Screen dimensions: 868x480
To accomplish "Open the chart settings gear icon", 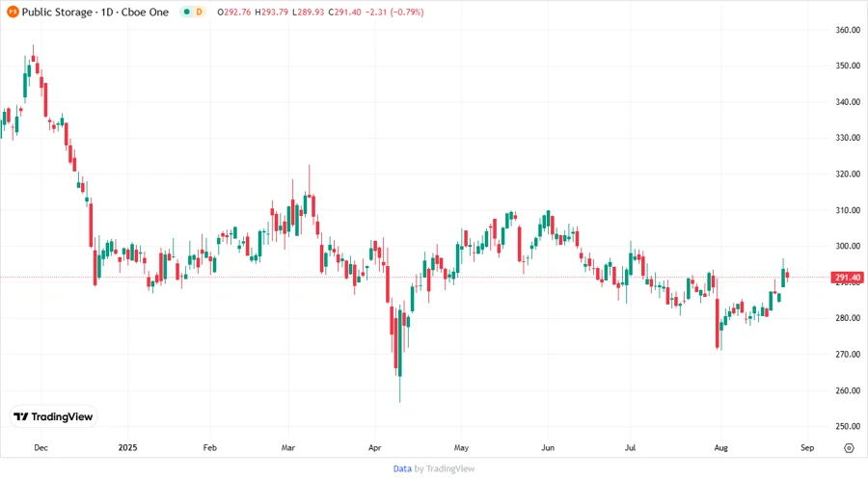I will [849, 448].
